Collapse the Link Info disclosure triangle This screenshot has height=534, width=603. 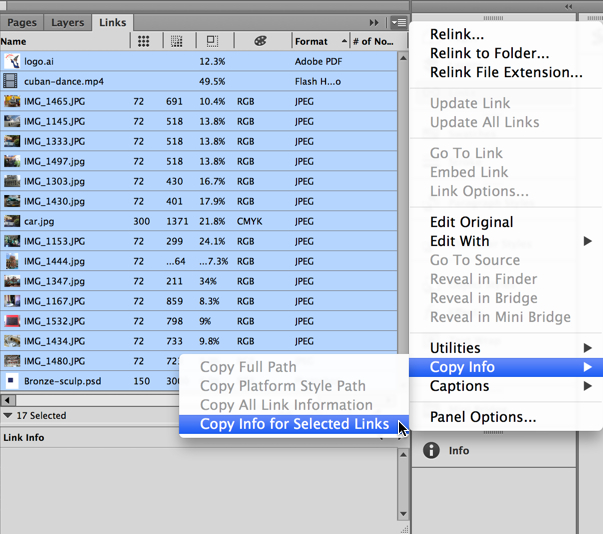click(7, 416)
